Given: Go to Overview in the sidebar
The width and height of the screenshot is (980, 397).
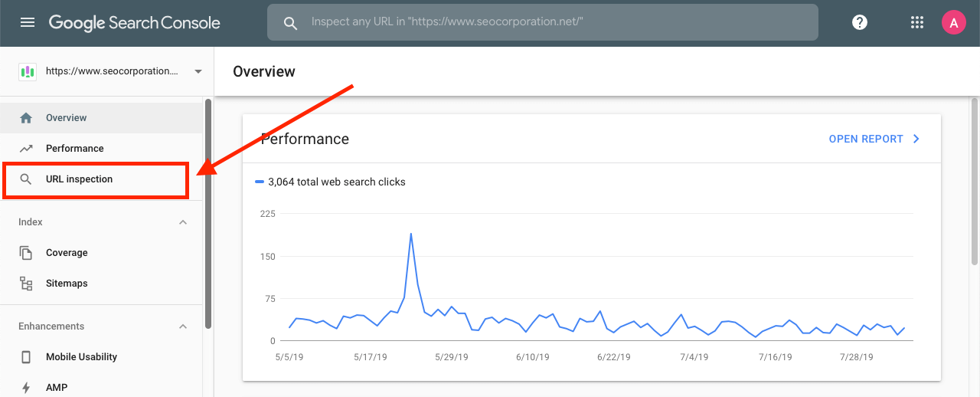Looking at the screenshot, I should click(101, 118).
